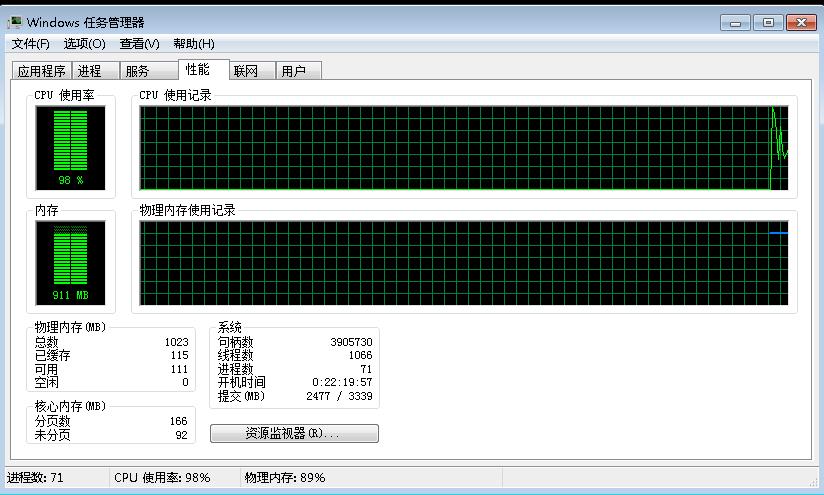The height and width of the screenshot is (495, 824).
Task: Switch to the 进程 tab
Action: tap(95, 70)
